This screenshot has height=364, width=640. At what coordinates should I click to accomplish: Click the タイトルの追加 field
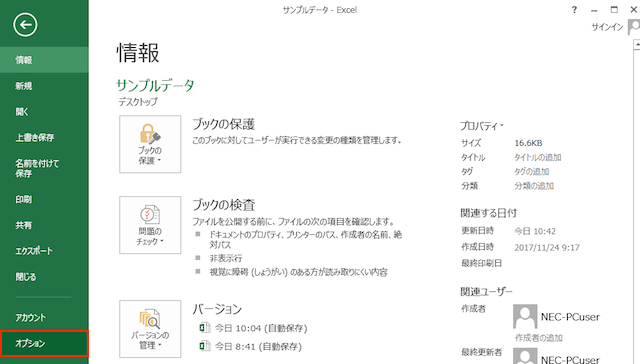pyautogui.click(x=538, y=157)
